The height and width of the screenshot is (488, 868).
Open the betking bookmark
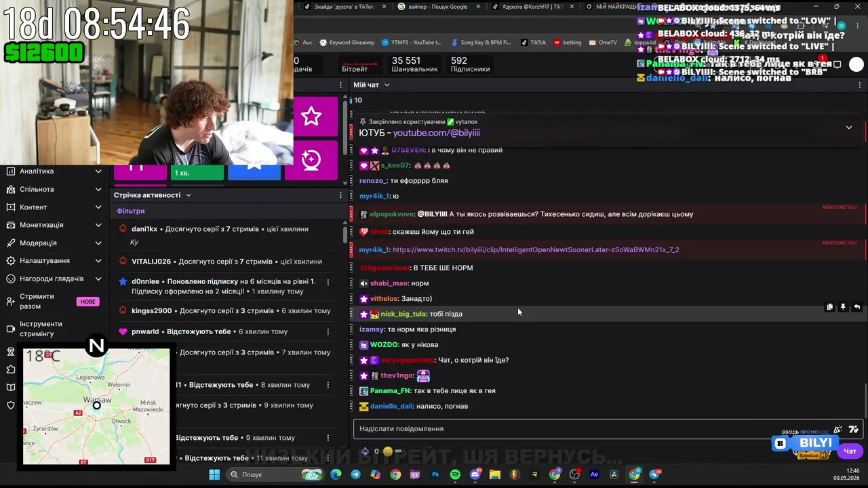pos(568,42)
